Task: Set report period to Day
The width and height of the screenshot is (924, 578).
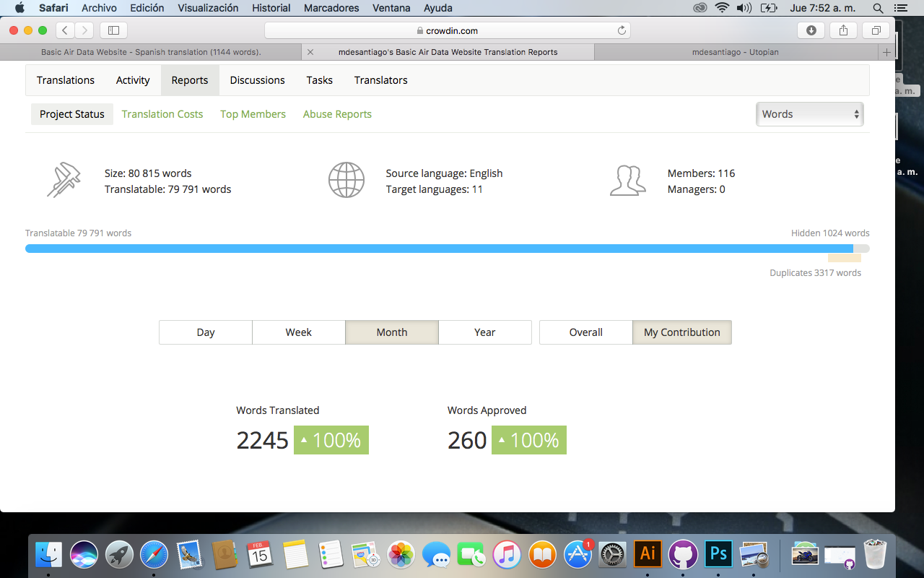Action: point(206,332)
